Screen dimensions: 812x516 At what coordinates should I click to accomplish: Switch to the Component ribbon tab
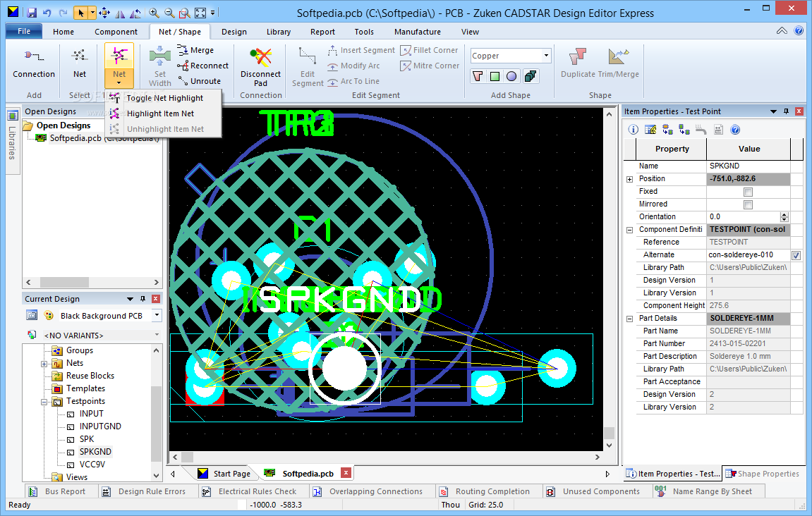[116, 32]
